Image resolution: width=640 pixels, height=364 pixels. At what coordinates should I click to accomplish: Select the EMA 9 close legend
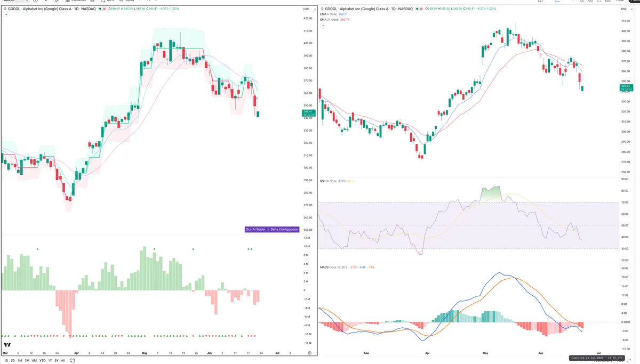tap(335, 14)
